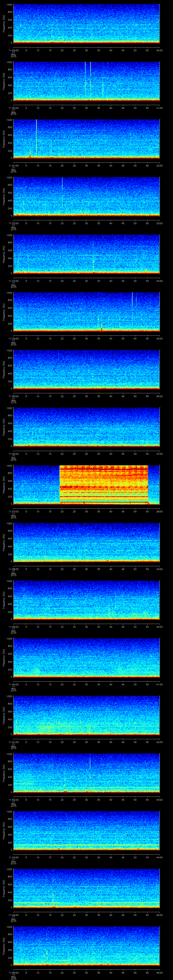Select the 11:35:00 time label

(x=13, y=396)
